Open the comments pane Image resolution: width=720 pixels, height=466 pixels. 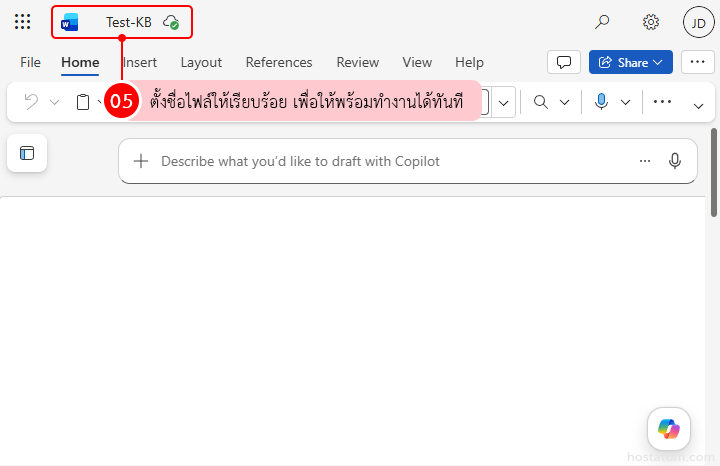564,62
